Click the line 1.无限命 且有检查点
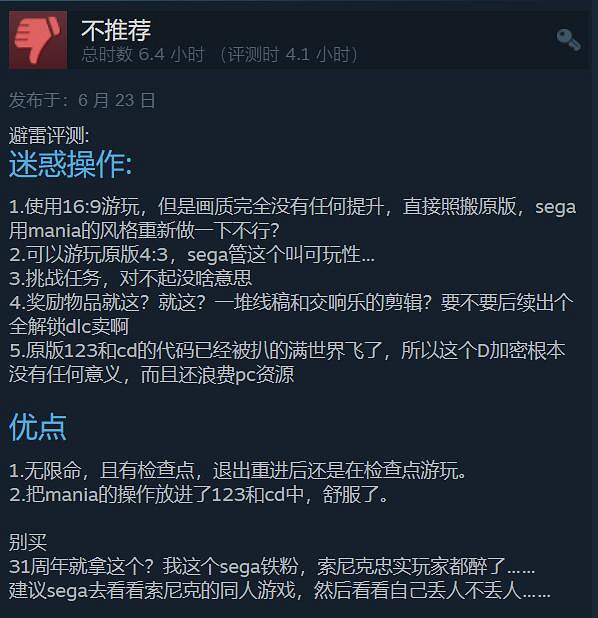This screenshot has width=598, height=618. tap(237, 470)
